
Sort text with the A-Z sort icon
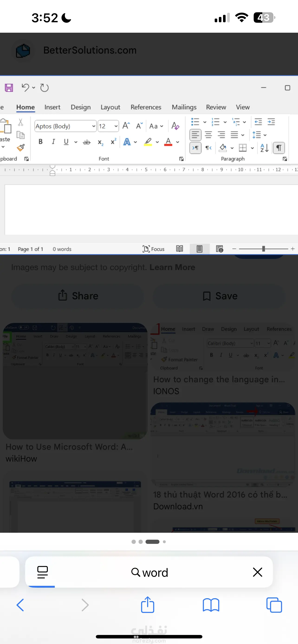tap(265, 148)
